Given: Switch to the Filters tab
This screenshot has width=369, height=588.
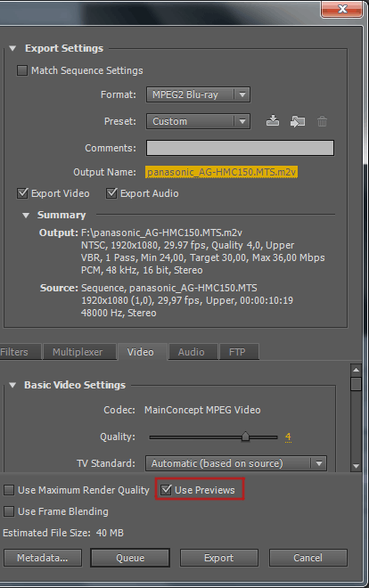Looking at the screenshot, I should tap(20, 352).
